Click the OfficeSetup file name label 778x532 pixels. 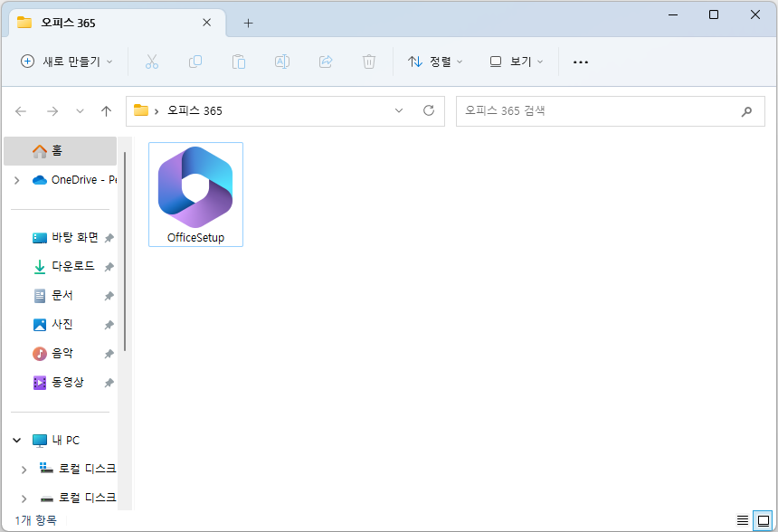(195, 238)
